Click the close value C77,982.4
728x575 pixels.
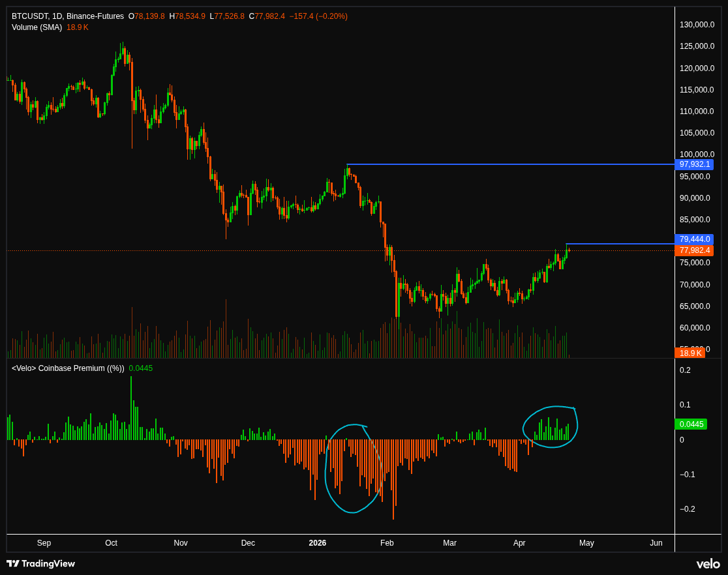click(267, 16)
